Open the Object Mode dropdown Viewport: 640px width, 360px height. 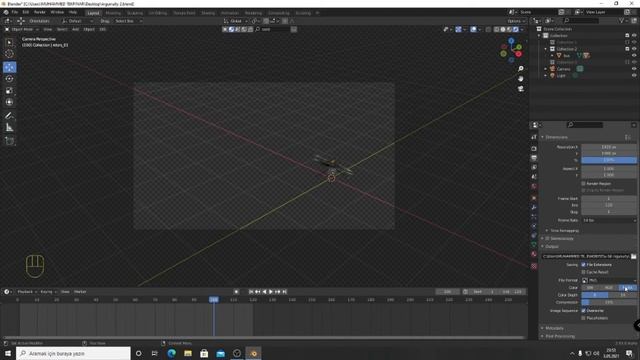[22, 29]
